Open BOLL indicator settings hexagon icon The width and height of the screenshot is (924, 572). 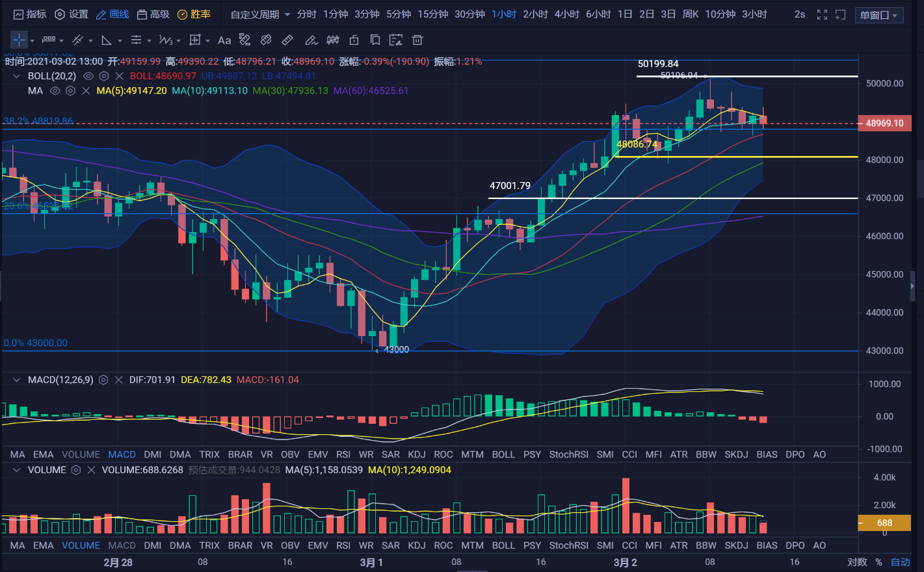[x=104, y=76]
